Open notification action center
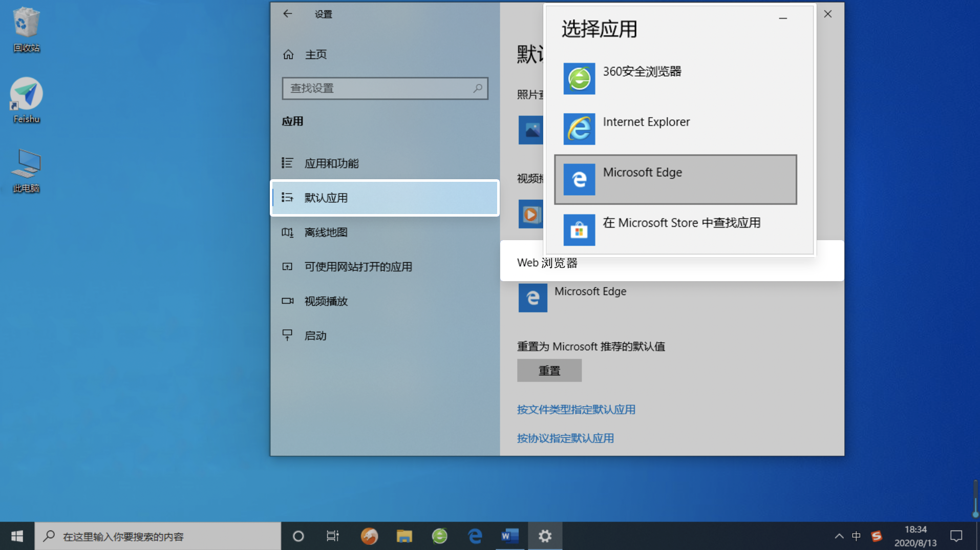This screenshot has height=550, width=980. tap(956, 536)
